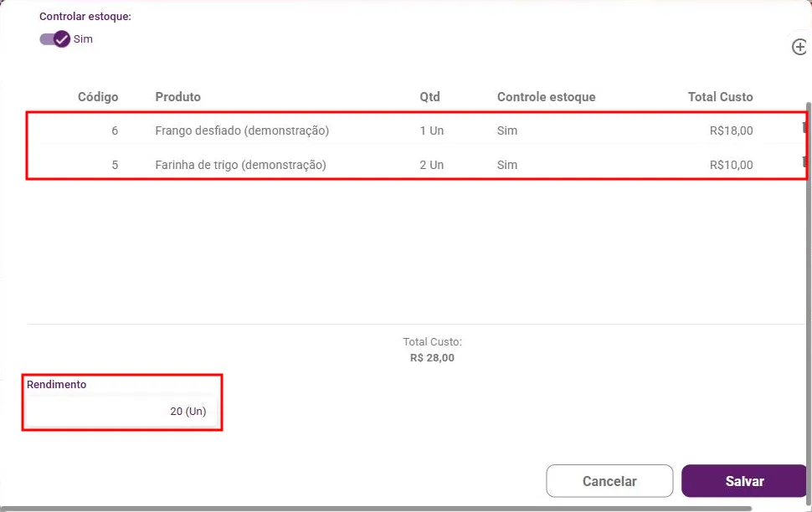
Task: Click the Total Custo: label above R$ 28,00
Action: 433,341
